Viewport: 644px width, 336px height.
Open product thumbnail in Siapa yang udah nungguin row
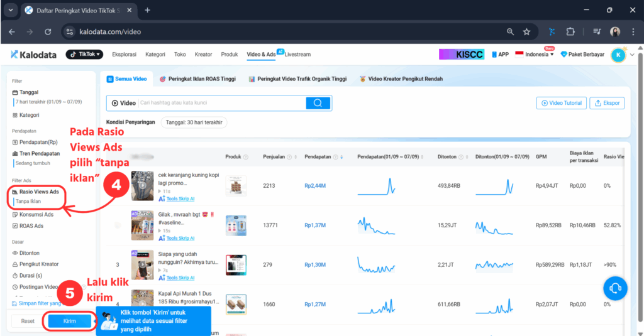(x=236, y=265)
